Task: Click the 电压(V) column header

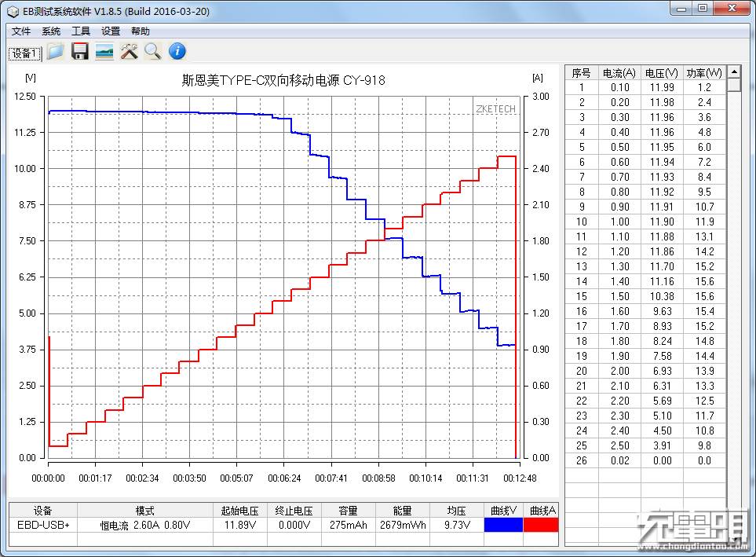Action: (662, 73)
